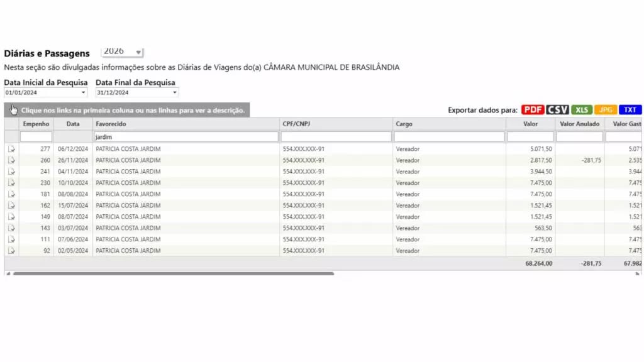Click the Cargo filter text box
The width and height of the screenshot is (644, 362).
tap(449, 136)
